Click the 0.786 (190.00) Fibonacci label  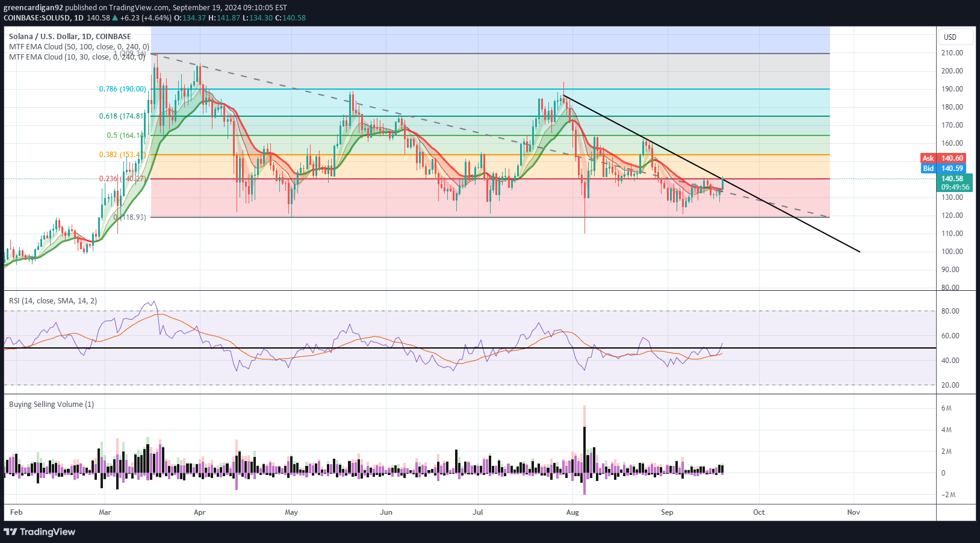[123, 89]
